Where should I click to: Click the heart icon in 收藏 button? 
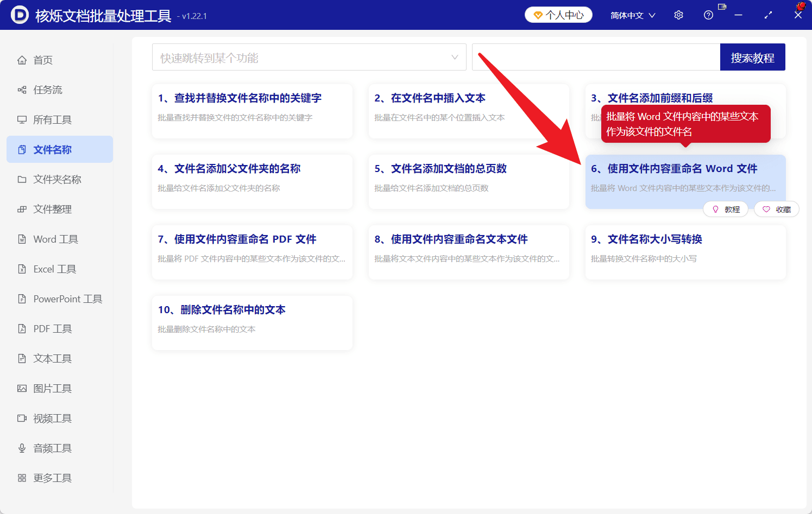point(766,209)
